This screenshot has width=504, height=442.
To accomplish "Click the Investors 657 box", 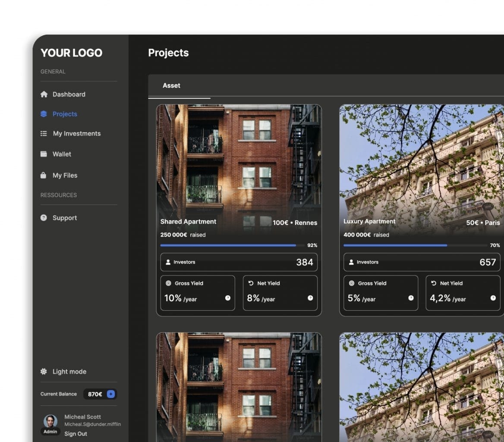I will (422, 262).
